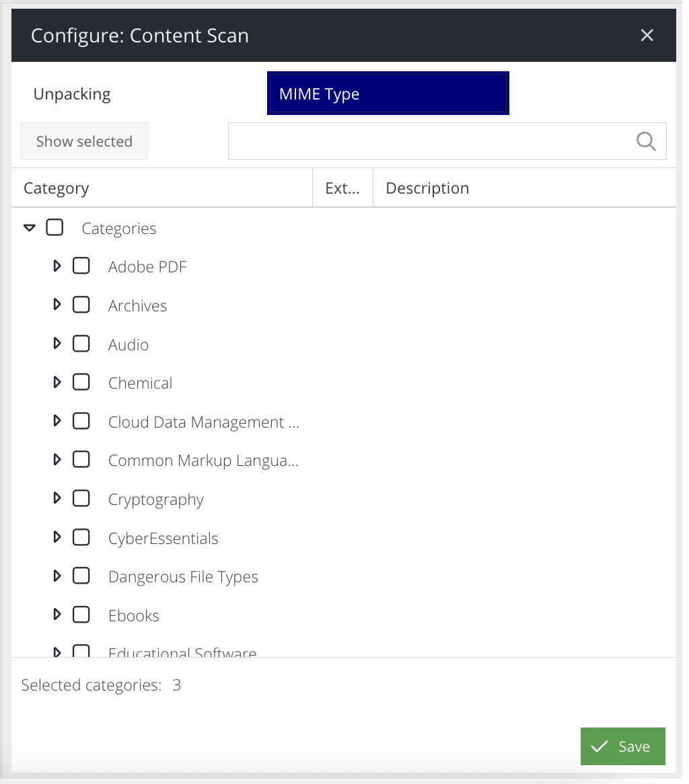Enable the Audio checkbox
The width and height of the screenshot is (689, 784).
pos(81,344)
